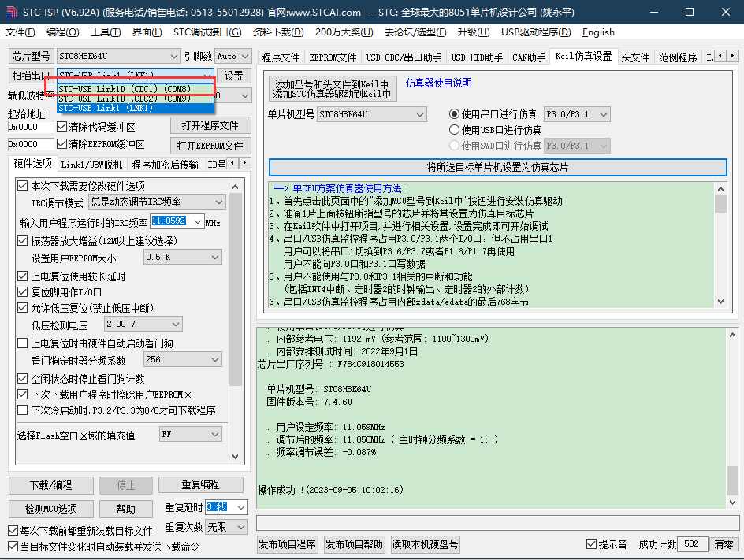Expand IRC调节模式 dropdown
Viewport: 744px width, 560px height.
click(x=219, y=202)
